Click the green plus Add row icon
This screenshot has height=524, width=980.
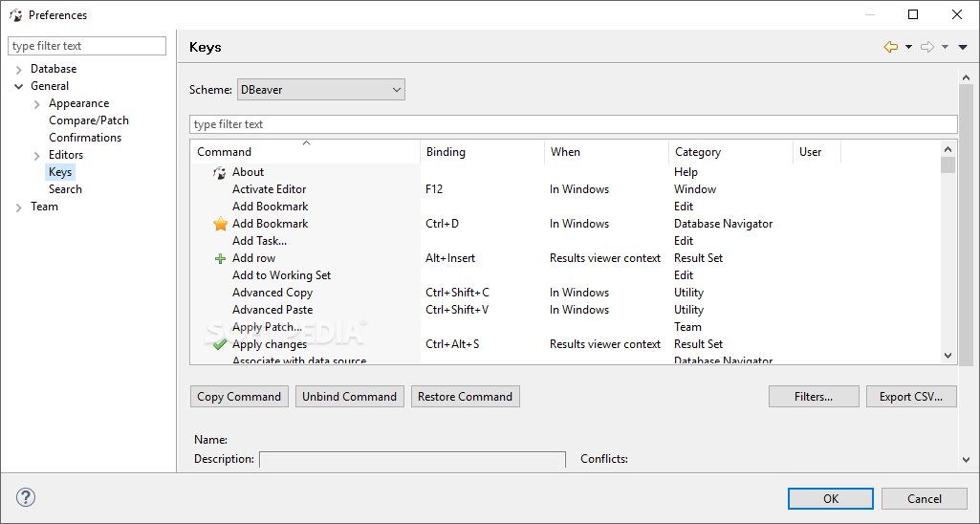[220, 258]
